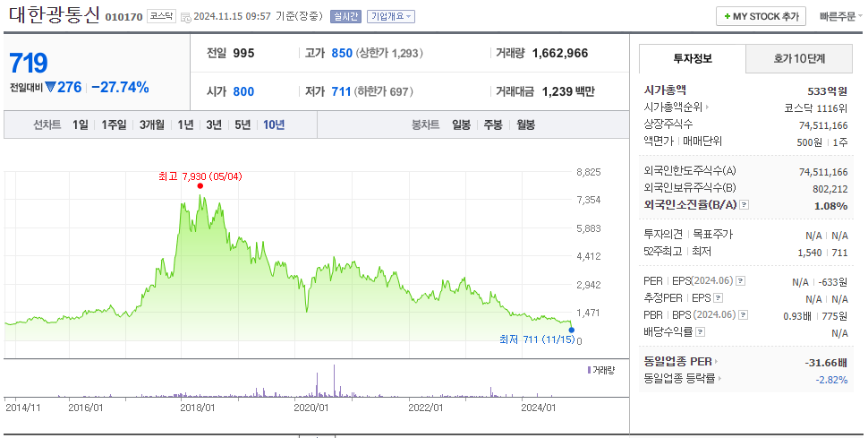
Task: Click the 거래대금 value 1,239 백만
Action: pos(568,91)
